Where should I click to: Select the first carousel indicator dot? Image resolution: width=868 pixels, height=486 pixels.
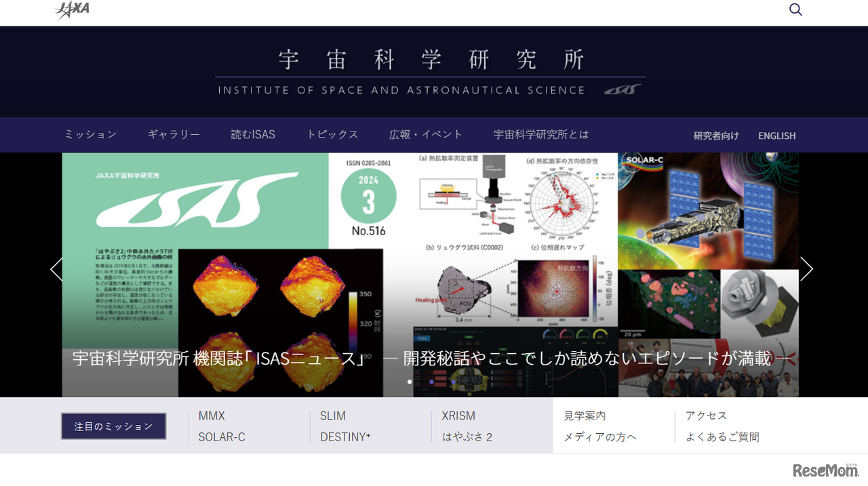click(x=410, y=382)
